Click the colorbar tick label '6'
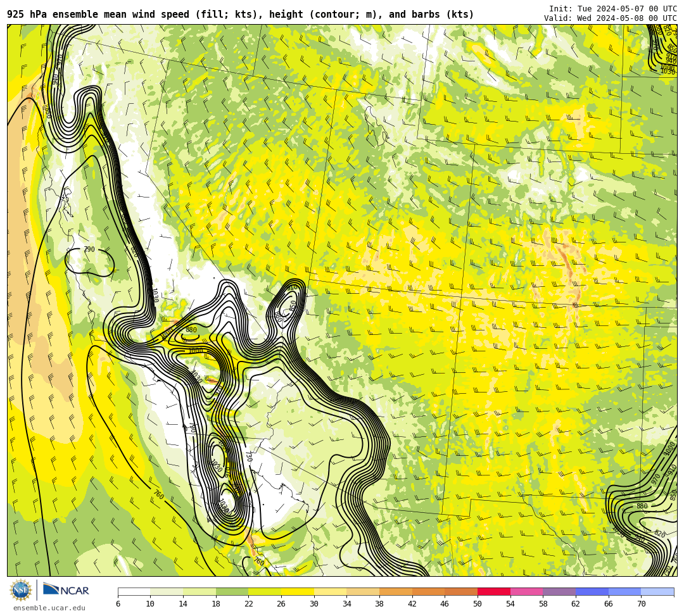 [118, 604]
